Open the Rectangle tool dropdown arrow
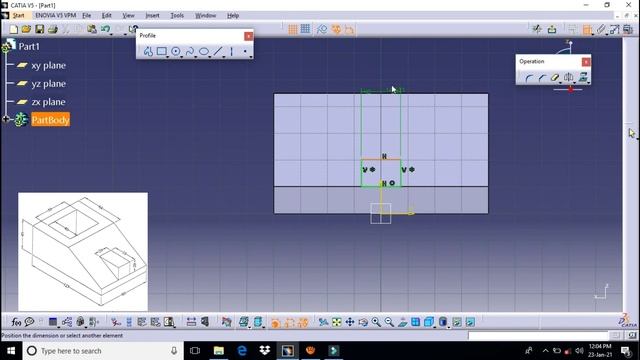The image size is (640, 360). (168, 57)
